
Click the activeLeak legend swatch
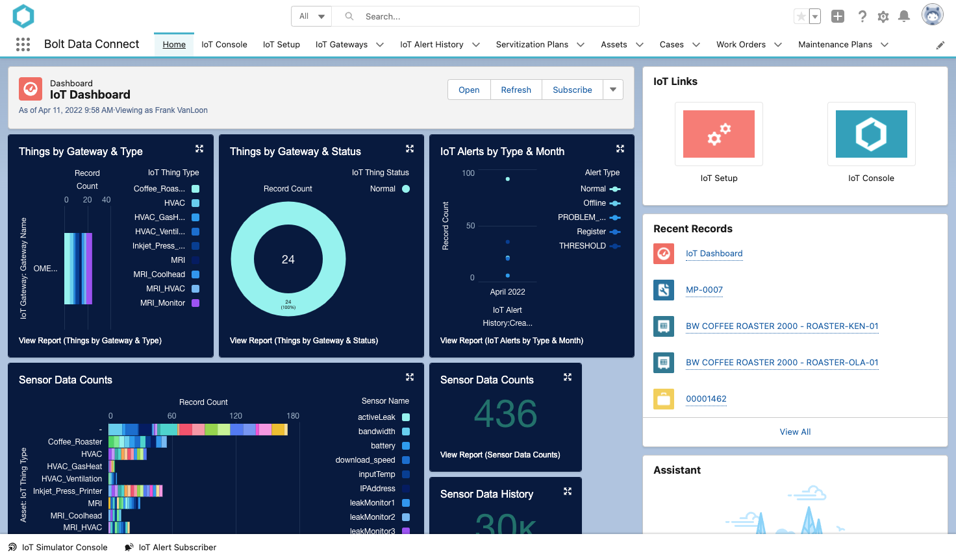tap(406, 417)
